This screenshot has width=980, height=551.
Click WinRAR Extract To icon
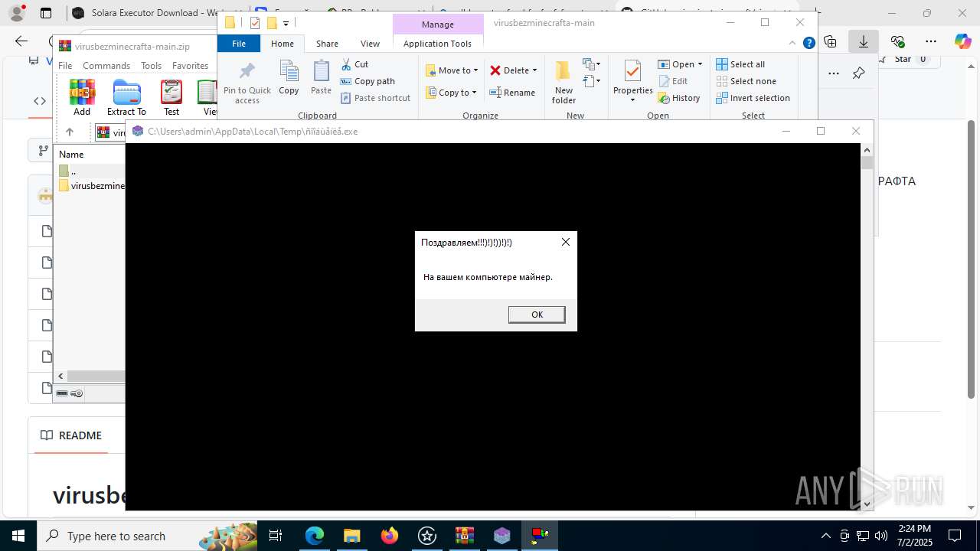tap(126, 98)
